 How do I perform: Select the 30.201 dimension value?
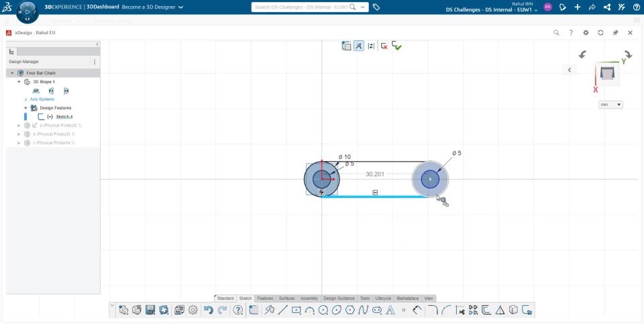(x=375, y=174)
